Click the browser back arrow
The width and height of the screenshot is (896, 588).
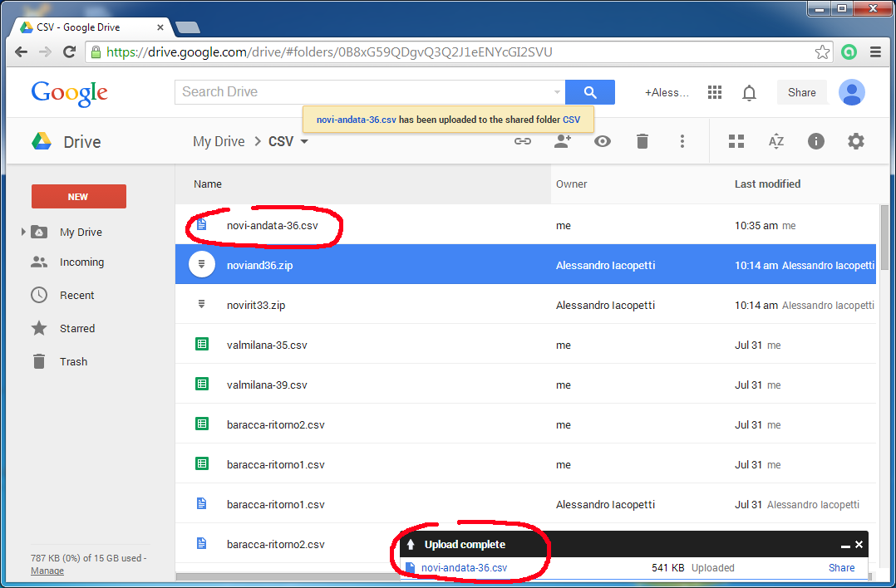click(x=21, y=52)
